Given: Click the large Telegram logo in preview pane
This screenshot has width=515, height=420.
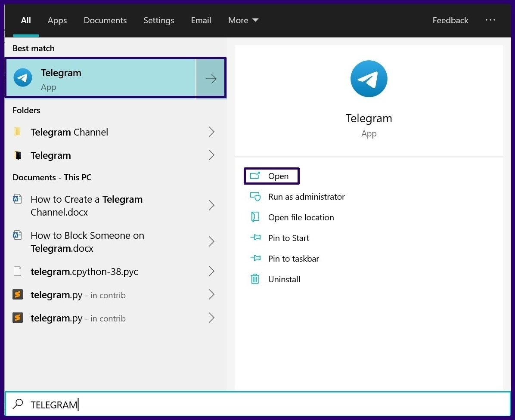Looking at the screenshot, I should click(369, 79).
